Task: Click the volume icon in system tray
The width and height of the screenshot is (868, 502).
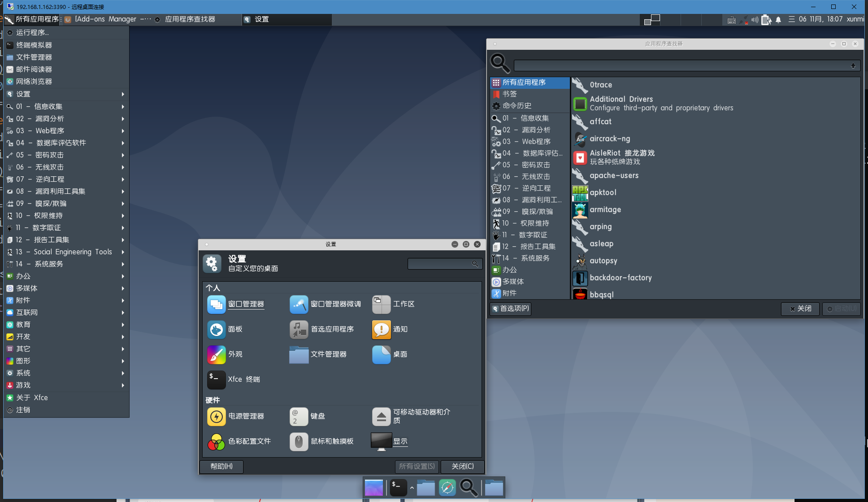Action: pos(755,20)
